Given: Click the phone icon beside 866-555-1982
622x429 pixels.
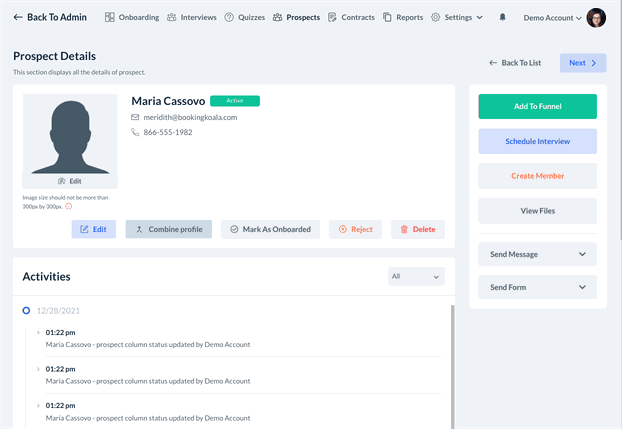Looking at the screenshot, I should 135,132.
